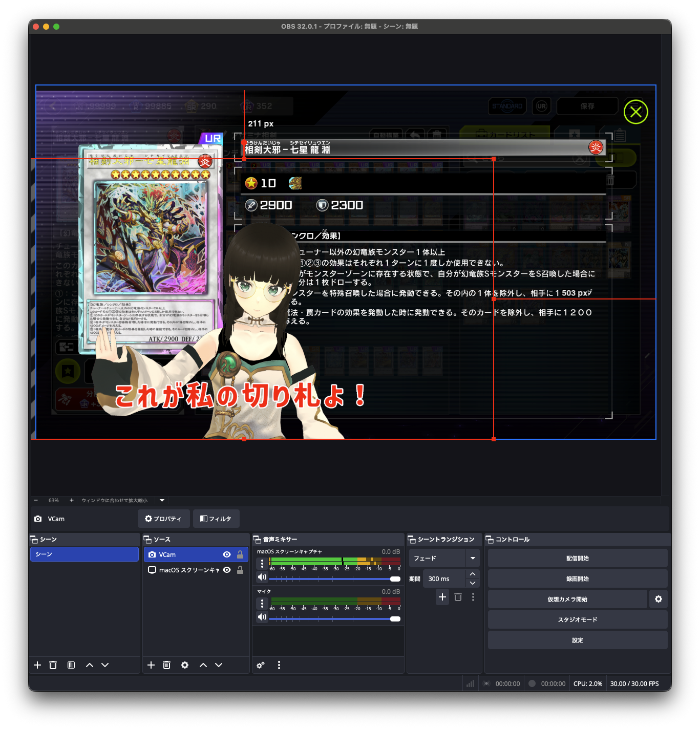Click 配信開始 to start streaming
This screenshot has width=700, height=729.
coord(577,558)
